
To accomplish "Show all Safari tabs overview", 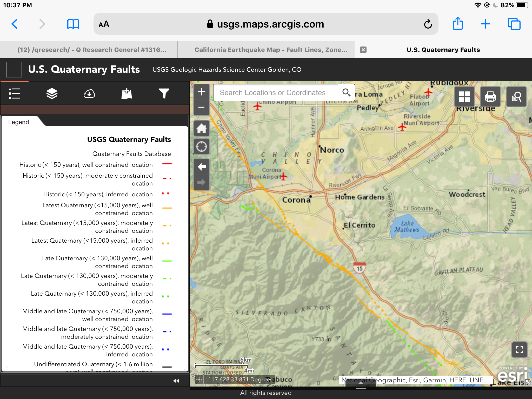I will (514, 24).
